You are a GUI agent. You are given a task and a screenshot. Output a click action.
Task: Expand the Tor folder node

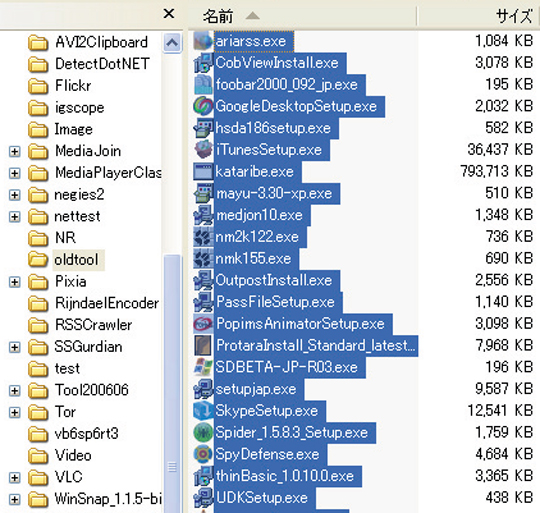coord(14,412)
